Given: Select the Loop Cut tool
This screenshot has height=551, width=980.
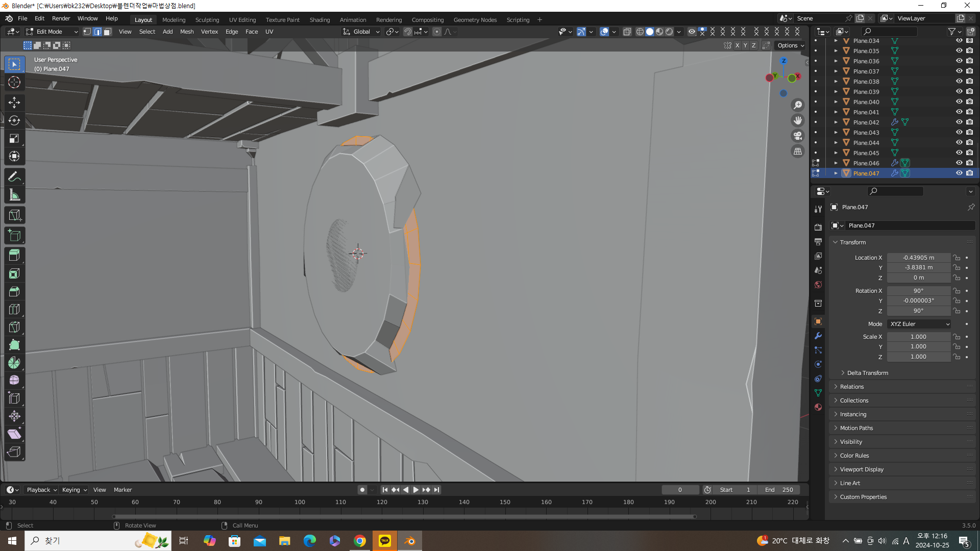Looking at the screenshot, I should coord(14,309).
